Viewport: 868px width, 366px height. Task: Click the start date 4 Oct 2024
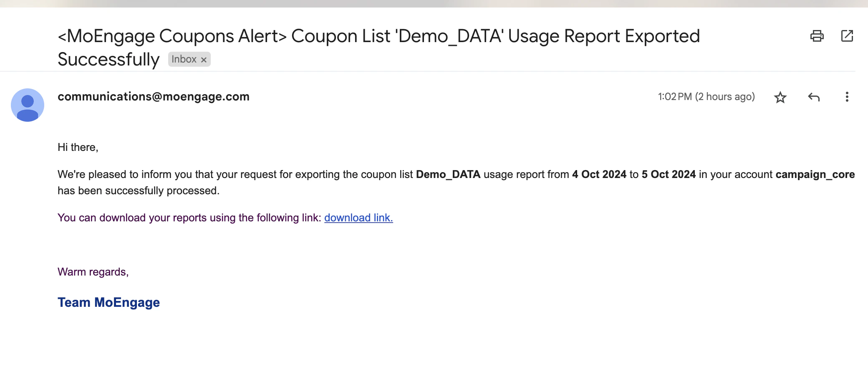599,174
